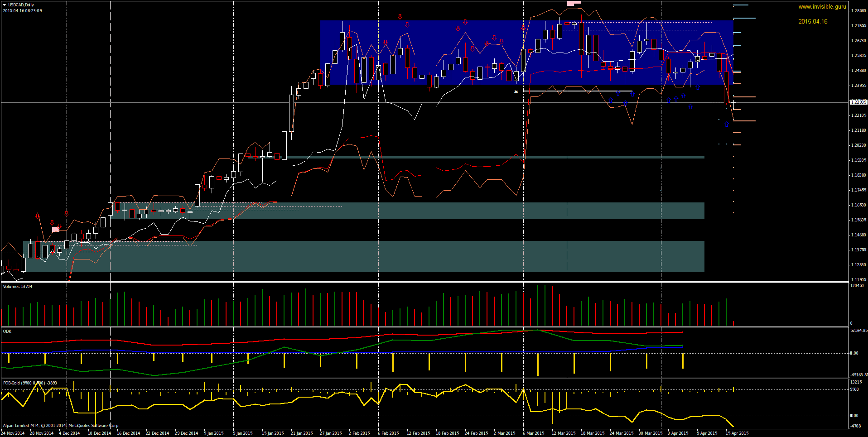The image size is (868, 437).
Task: Select the large blue rectangle zone
Action: [527, 53]
